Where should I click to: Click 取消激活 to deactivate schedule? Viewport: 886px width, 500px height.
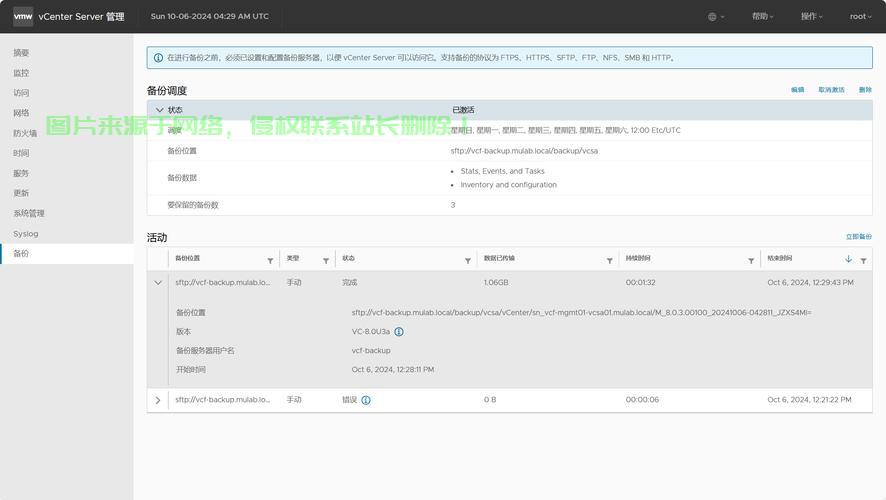831,90
